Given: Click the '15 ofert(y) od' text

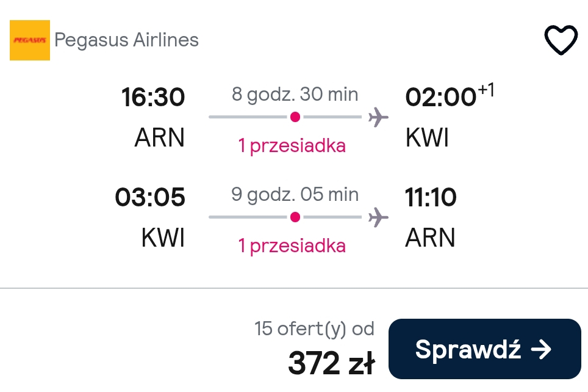Looking at the screenshot, I should pos(314,329).
